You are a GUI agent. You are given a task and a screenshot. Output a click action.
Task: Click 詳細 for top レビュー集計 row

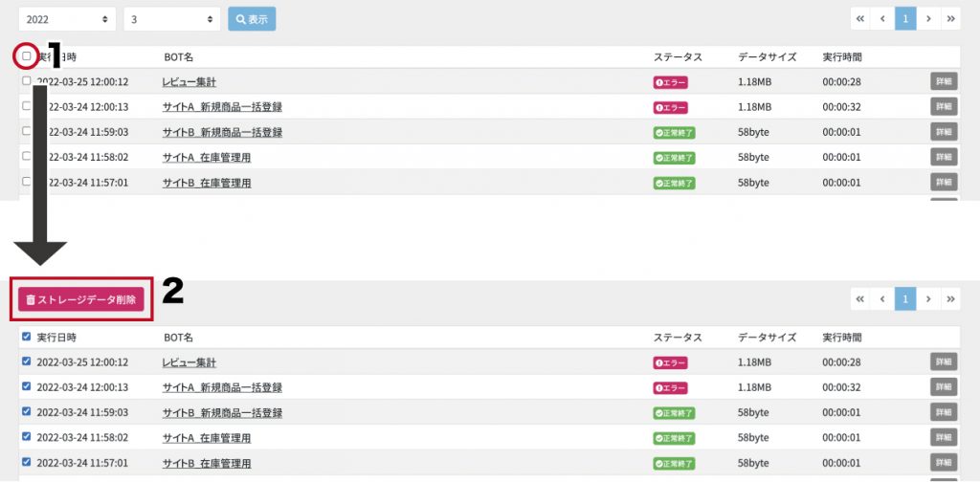[x=944, y=81]
